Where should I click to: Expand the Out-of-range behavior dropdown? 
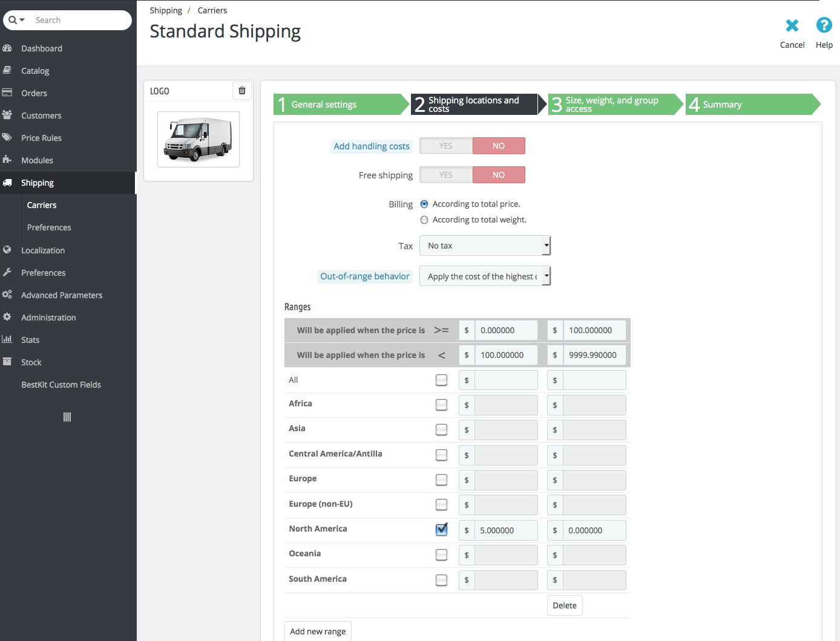485,276
